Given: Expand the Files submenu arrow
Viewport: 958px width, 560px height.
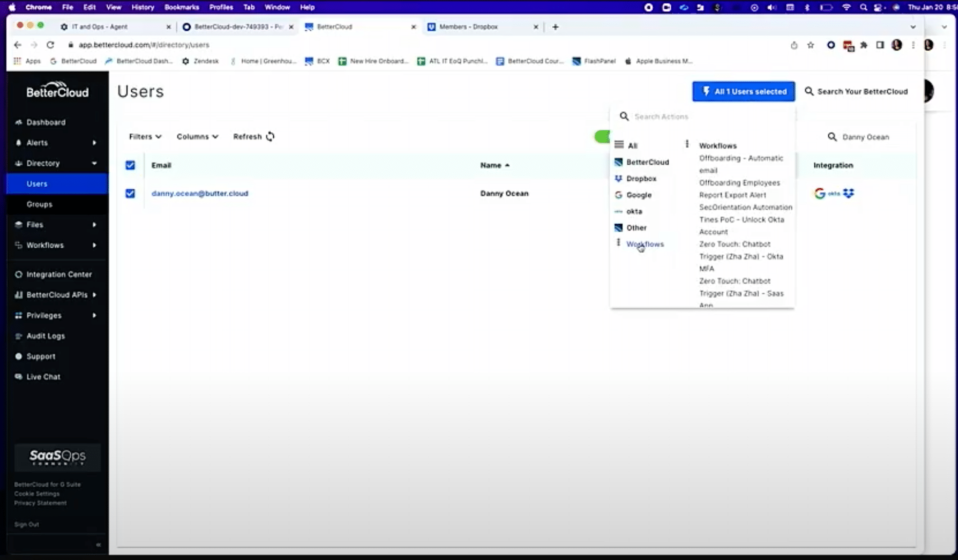Looking at the screenshot, I should coord(94,225).
